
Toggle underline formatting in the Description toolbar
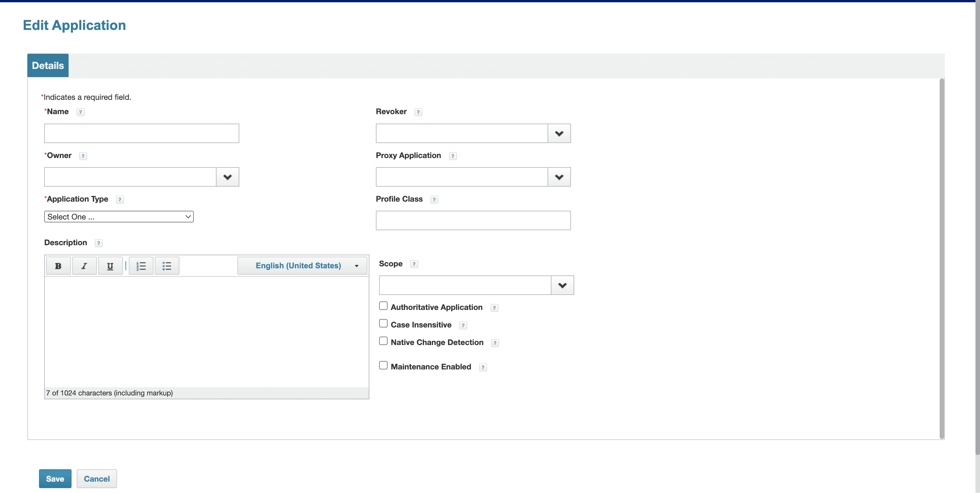coord(110,265)
